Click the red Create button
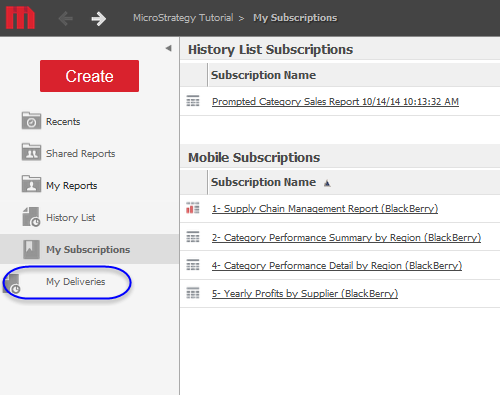 click(x=89, y=76)
